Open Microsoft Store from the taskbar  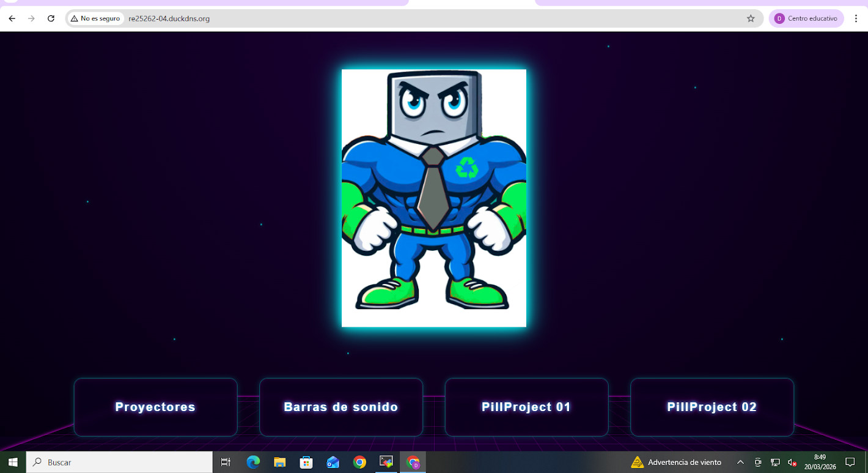tap(306, 462)
